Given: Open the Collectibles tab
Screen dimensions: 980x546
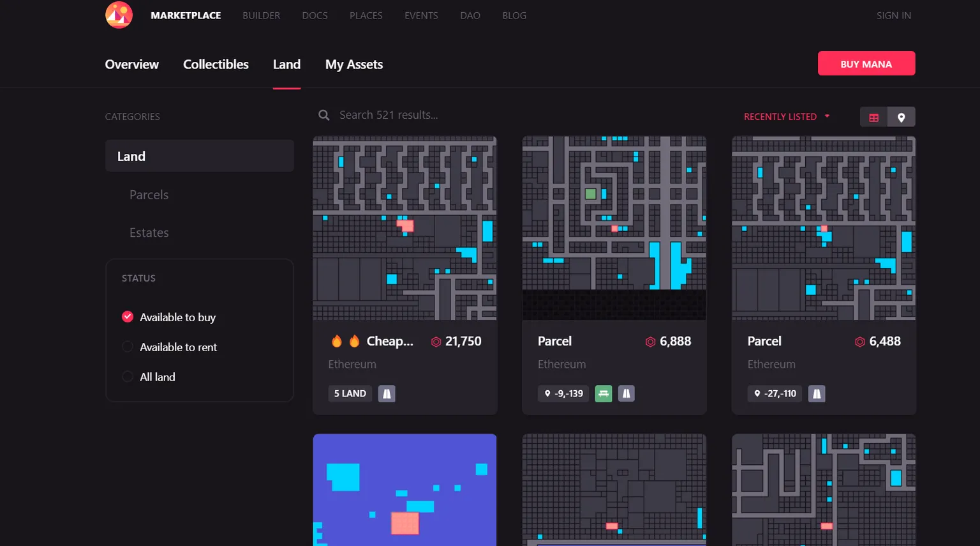Looking at the screenshot, I should pos(216,64).
